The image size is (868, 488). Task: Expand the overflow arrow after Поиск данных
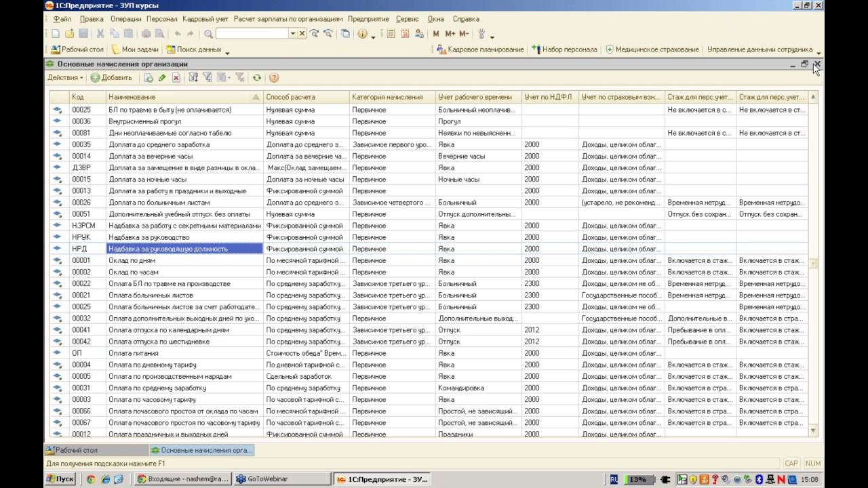(227, 52)
